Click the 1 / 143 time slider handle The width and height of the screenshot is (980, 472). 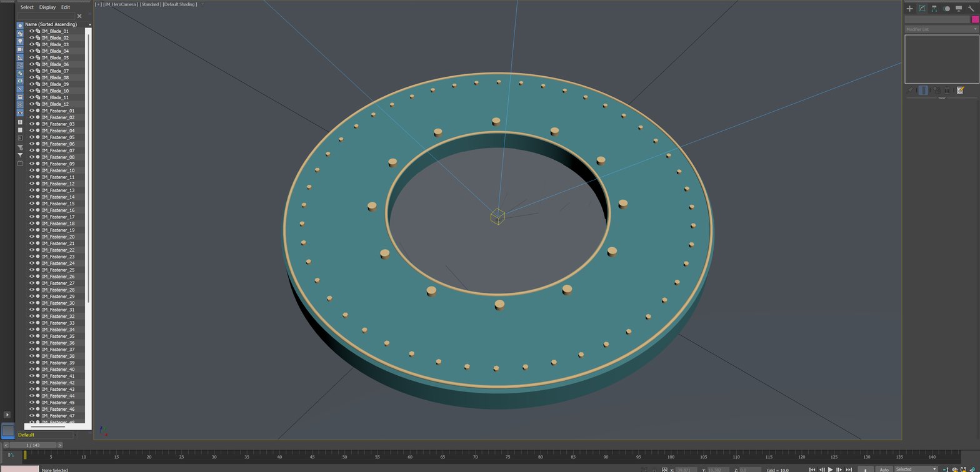(x=33, y=445)
